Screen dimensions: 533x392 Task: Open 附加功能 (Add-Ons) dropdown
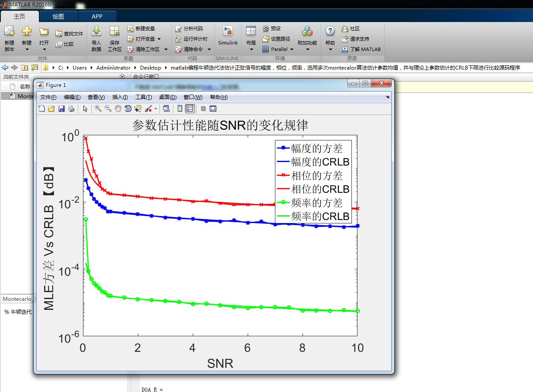307,38
